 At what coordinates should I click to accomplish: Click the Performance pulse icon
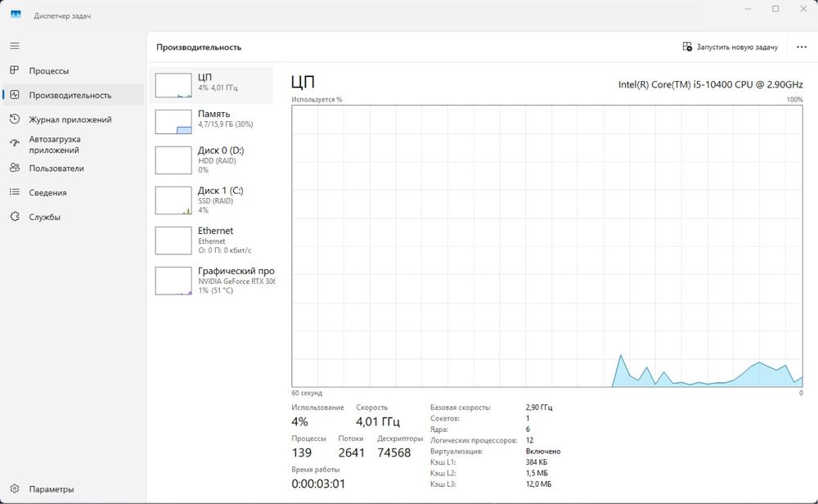(15, 95)
